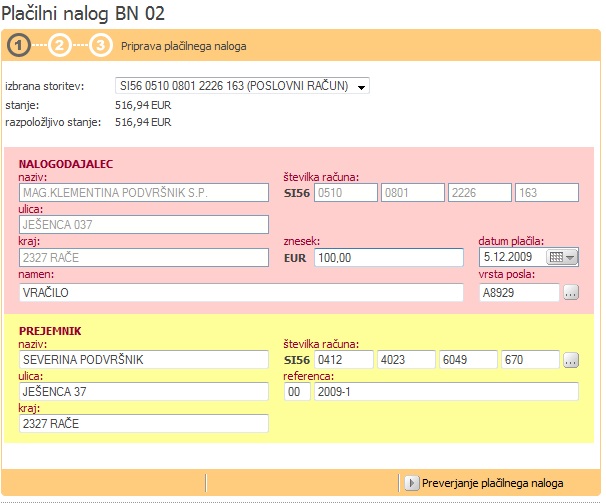Image resolution: width=606 pixels, height=504 pixels.
Task: Expand the izbrana storitev account dropdown
Action: 361,86
